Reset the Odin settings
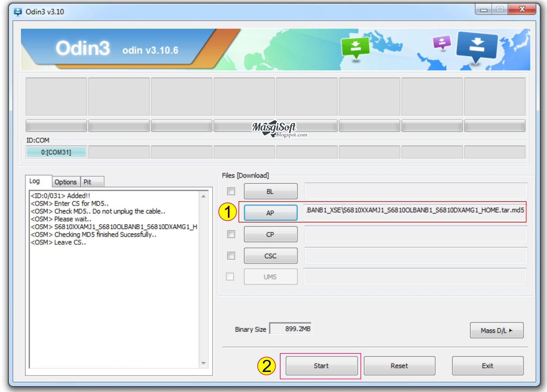The image size is (547, 392). click(x=399, y=366)
